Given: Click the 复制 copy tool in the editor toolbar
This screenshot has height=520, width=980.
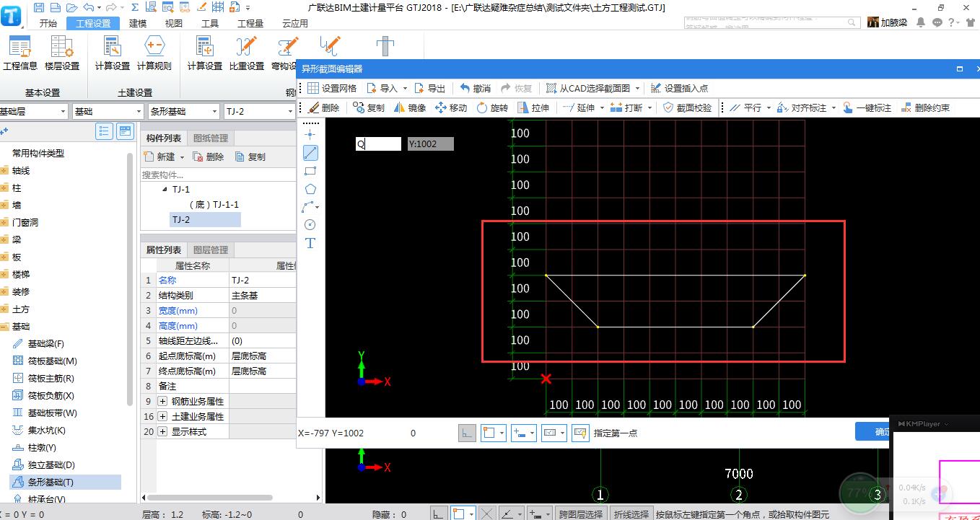Looking at the screenshot, I should [369, 107].
